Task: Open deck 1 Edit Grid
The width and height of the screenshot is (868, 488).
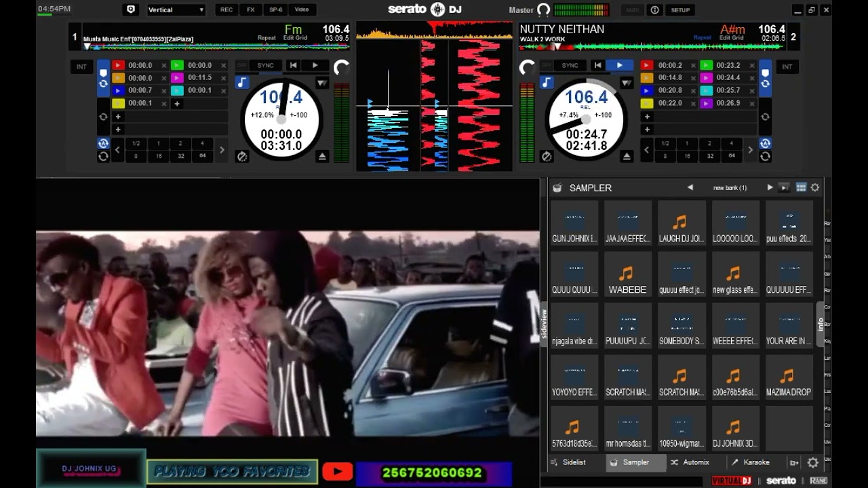Action: point(295,38)
